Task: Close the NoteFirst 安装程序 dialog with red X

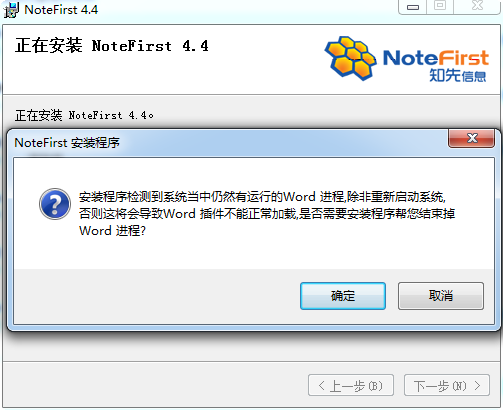Action: click(x=471, y=138)
